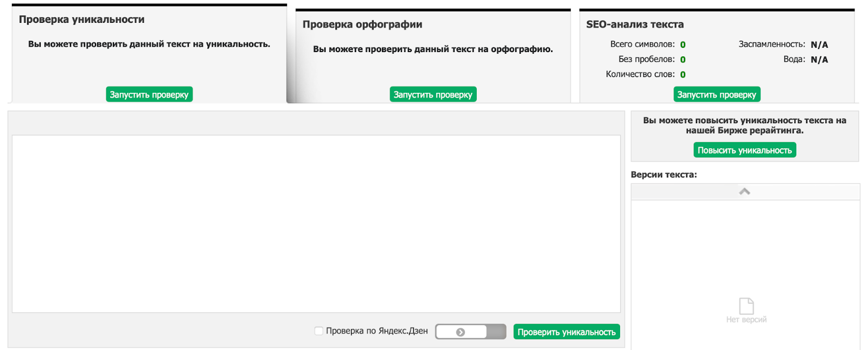Select the "Проверка уникальности" tab heading
Image resolution: width=868 pixels, height=350 pixels.
pyautogui.click(x=82, y=20)
